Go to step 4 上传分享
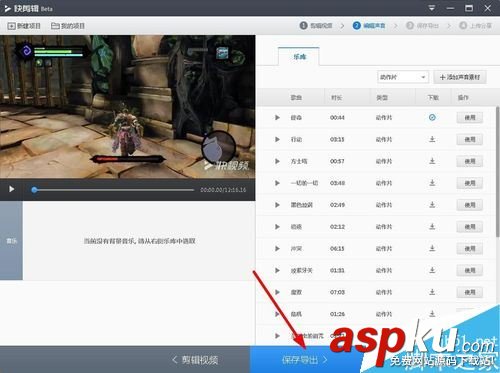This screenshot has height=373, width=500. (475, 26)
